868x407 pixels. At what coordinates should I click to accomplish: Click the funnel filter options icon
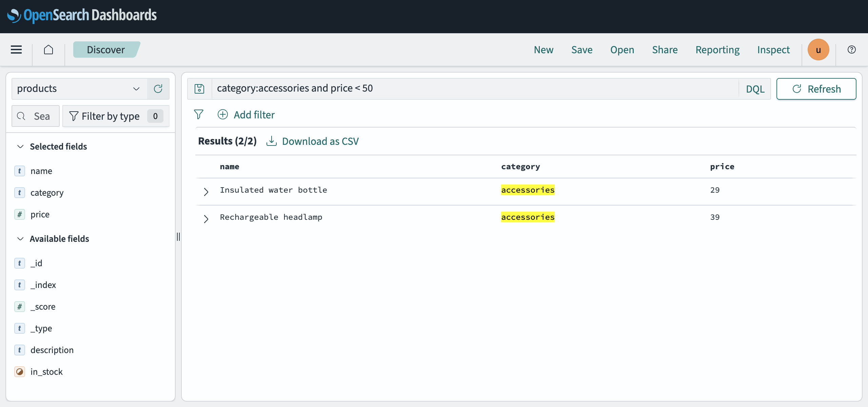coord(199,115)
